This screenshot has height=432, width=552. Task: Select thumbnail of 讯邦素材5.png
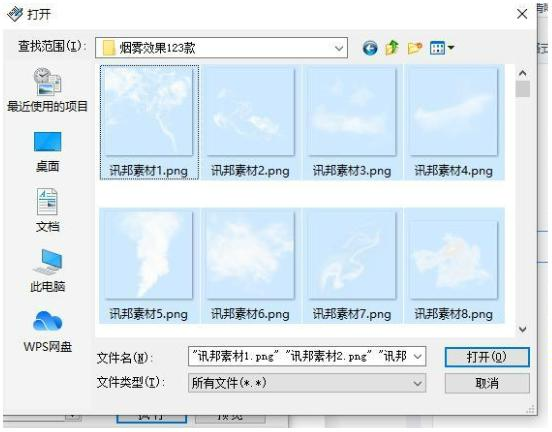pyautogui.click(x=149, y=255)
